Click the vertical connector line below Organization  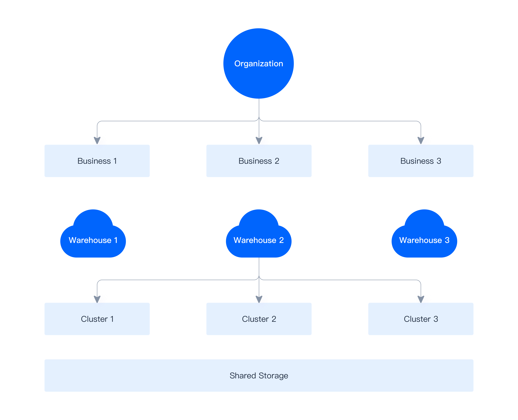[x=259, y=108]
